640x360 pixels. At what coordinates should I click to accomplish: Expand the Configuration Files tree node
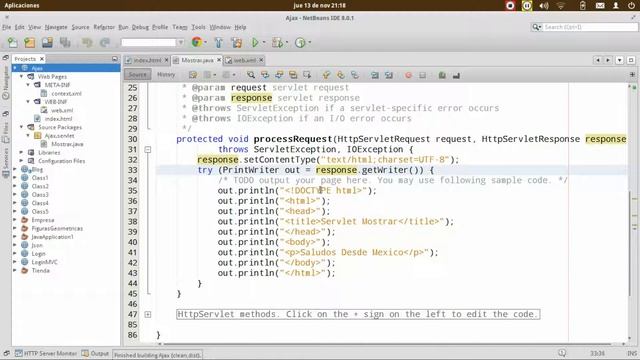tap(22, 161)
